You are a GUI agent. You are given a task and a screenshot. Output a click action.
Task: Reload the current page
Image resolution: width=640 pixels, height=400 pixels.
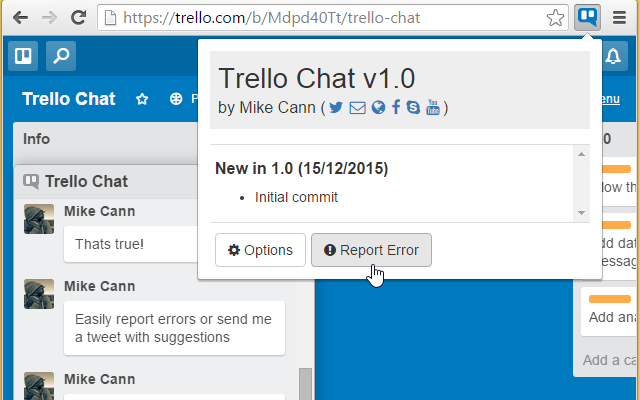point(79,17)
